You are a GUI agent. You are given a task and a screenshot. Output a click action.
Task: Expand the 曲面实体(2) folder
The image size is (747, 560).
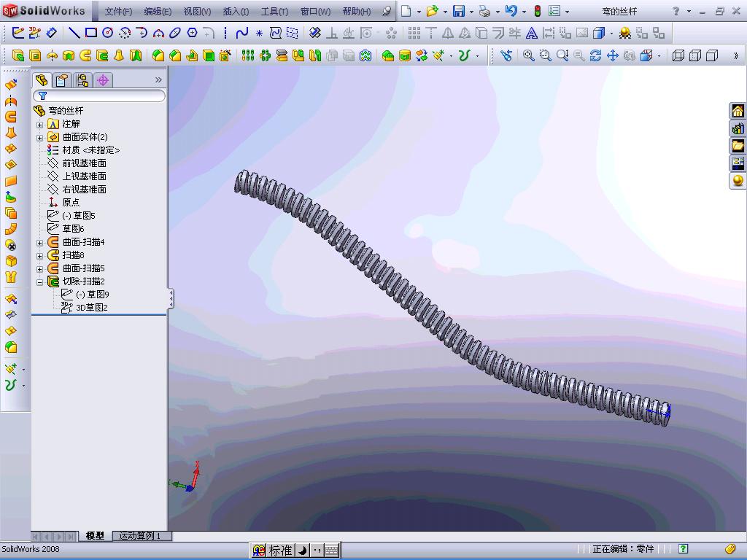tap(40, 138)
